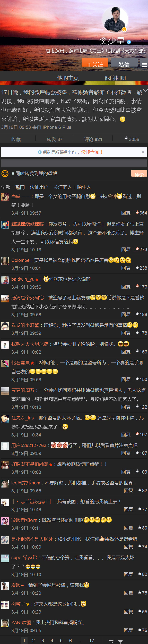Go to comments page 17
The image size is (148, 644).
[92, 640]
